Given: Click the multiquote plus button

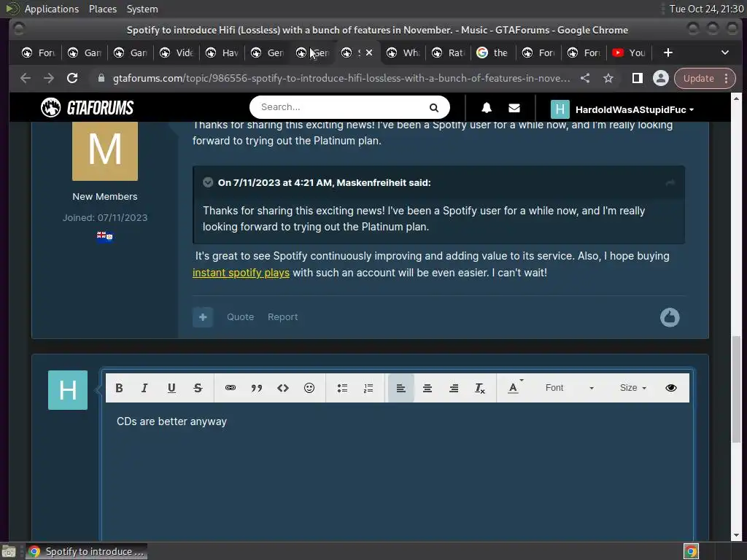Looking at the screenshot, I should pos(203,317).
